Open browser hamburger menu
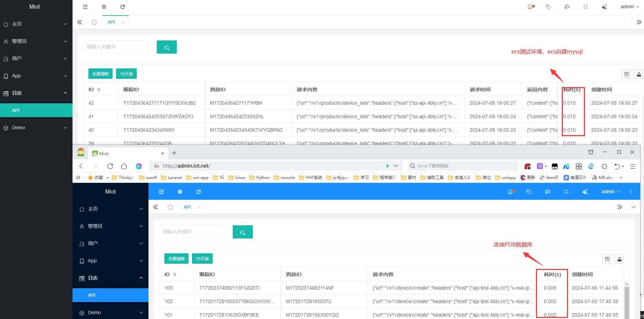The width and height of the screenshot is (644, 319). (x=633, y=166)
